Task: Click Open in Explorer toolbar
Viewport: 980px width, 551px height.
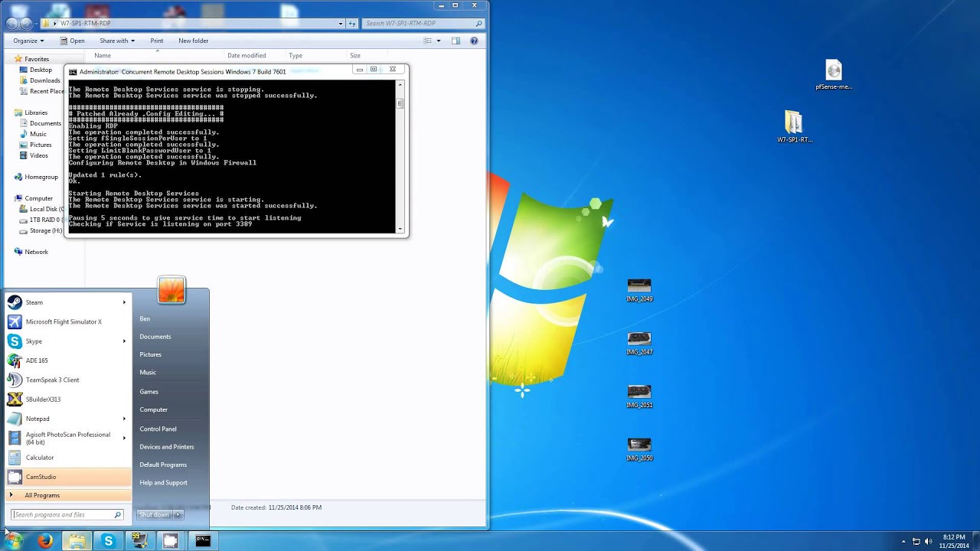Action: click(73, 41)
